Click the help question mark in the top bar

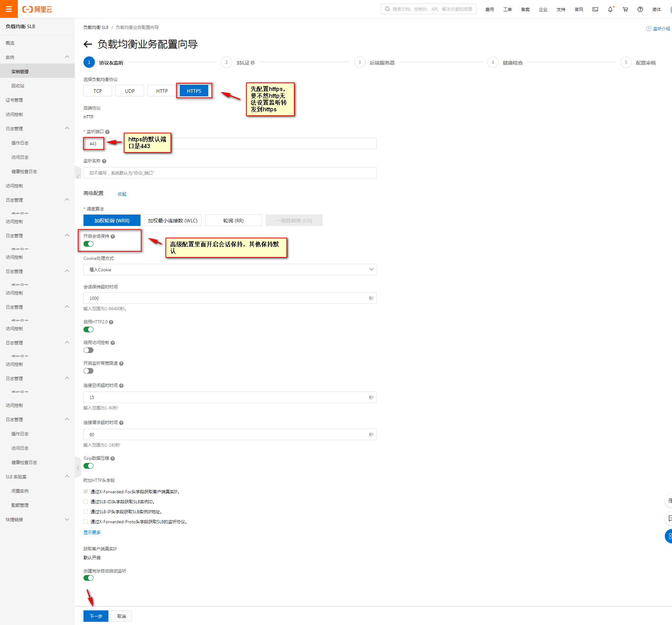click(x=640, y=9)
